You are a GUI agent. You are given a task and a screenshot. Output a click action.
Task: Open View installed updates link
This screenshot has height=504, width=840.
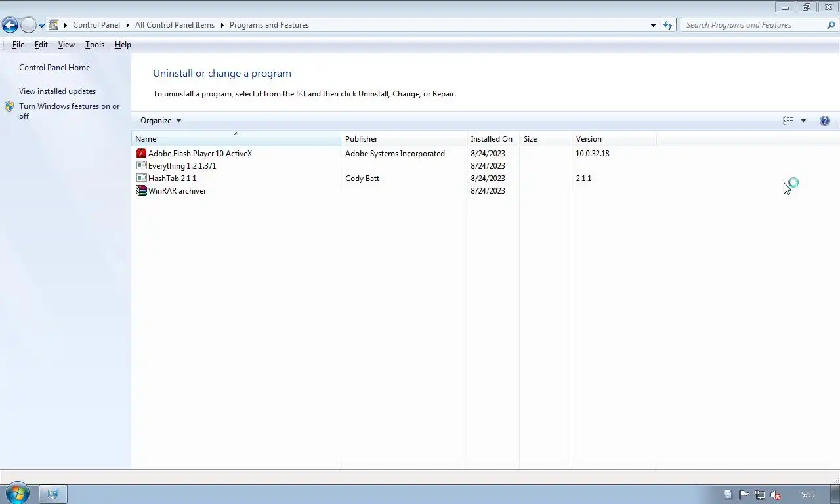57,91
